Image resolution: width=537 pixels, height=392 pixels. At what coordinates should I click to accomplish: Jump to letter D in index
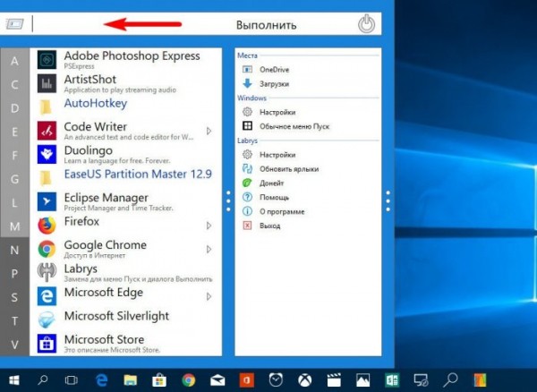point(14,108)
